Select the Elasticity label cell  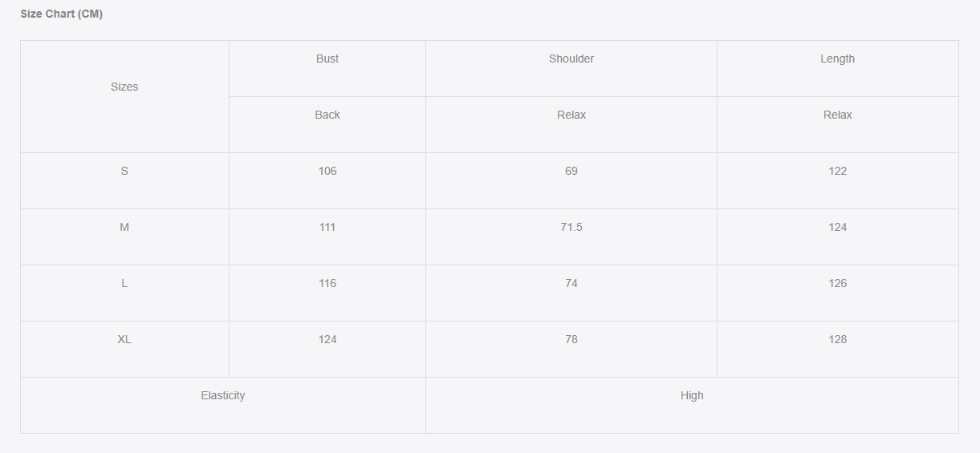click(x=223, y=395)
